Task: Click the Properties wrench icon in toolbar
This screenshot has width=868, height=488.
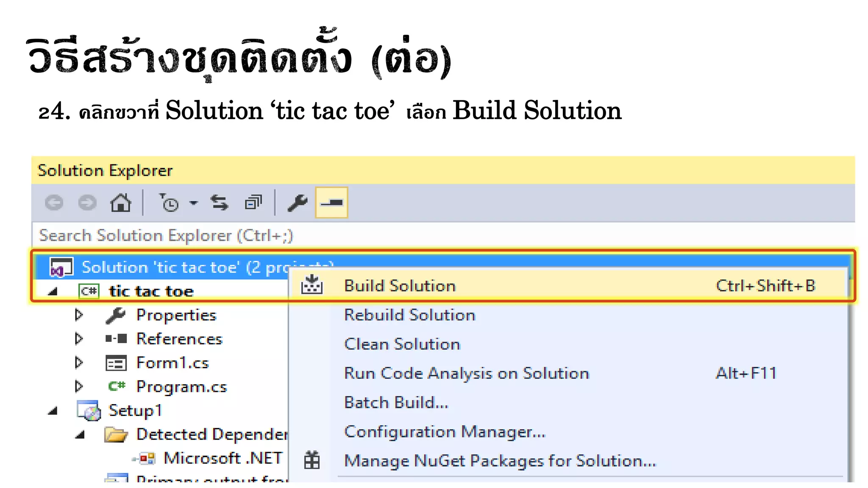Action: [298, 203]
